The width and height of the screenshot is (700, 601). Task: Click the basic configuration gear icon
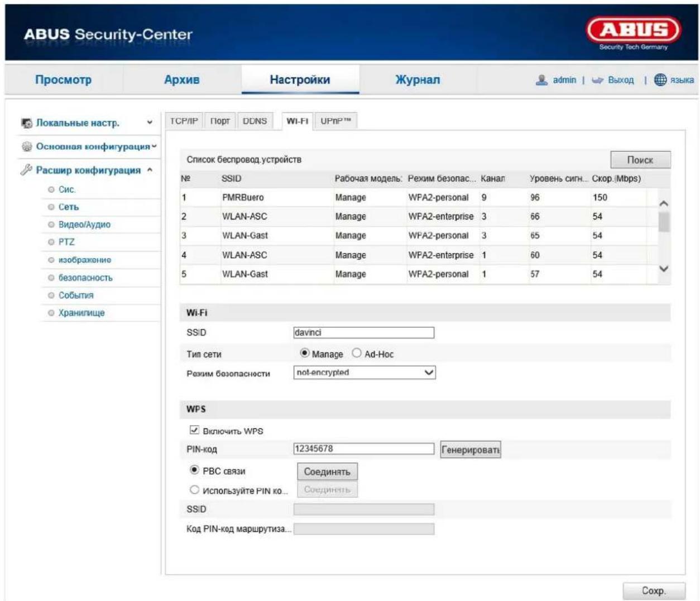(26, 146)
